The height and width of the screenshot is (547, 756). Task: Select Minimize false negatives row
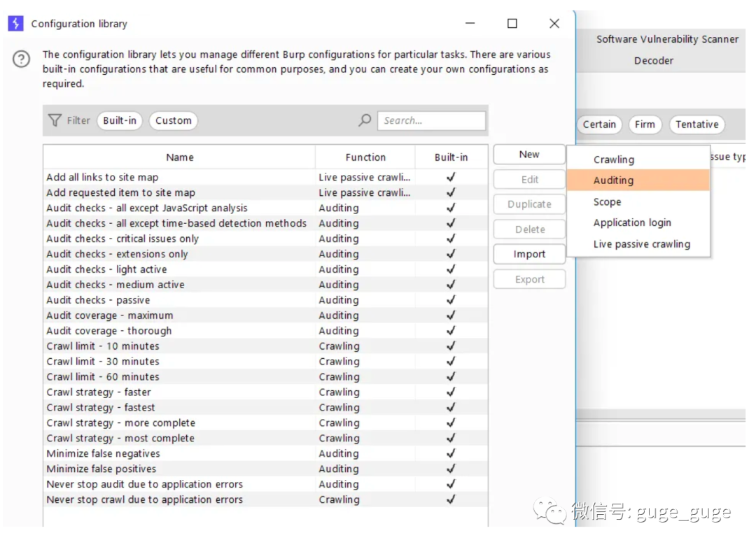[x=265, y=453]
